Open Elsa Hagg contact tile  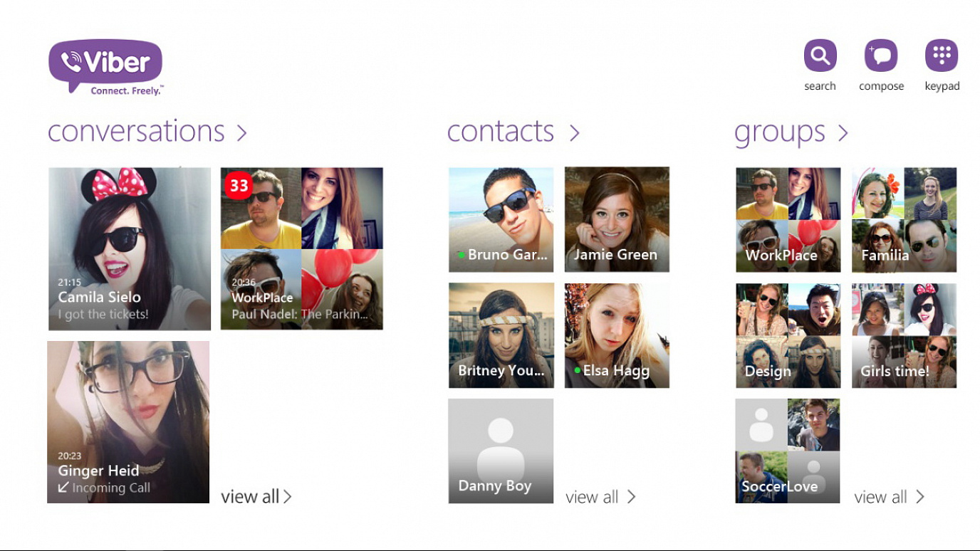tap(617, 335)
